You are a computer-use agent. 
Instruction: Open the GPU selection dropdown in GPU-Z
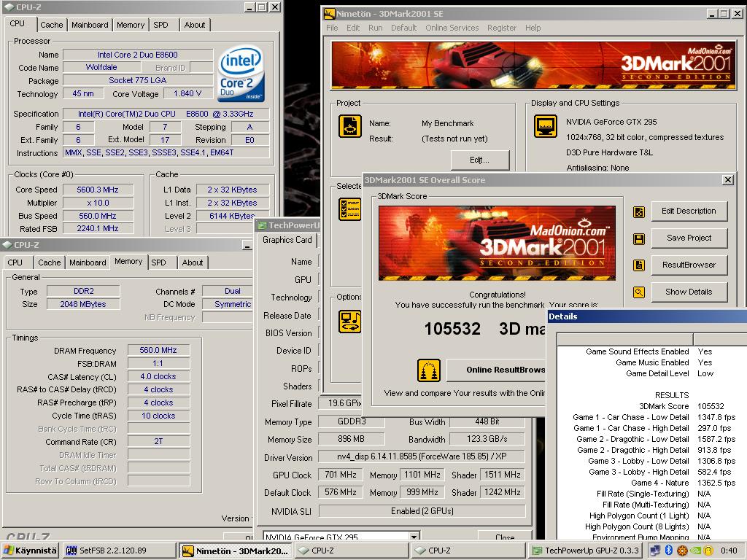[415, 537]
